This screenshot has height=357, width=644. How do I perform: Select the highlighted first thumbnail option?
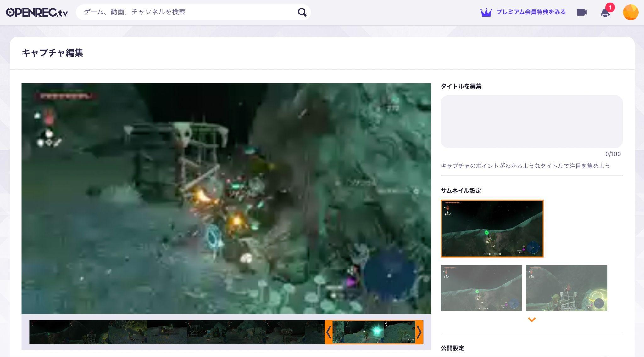[x=492, y=229]
